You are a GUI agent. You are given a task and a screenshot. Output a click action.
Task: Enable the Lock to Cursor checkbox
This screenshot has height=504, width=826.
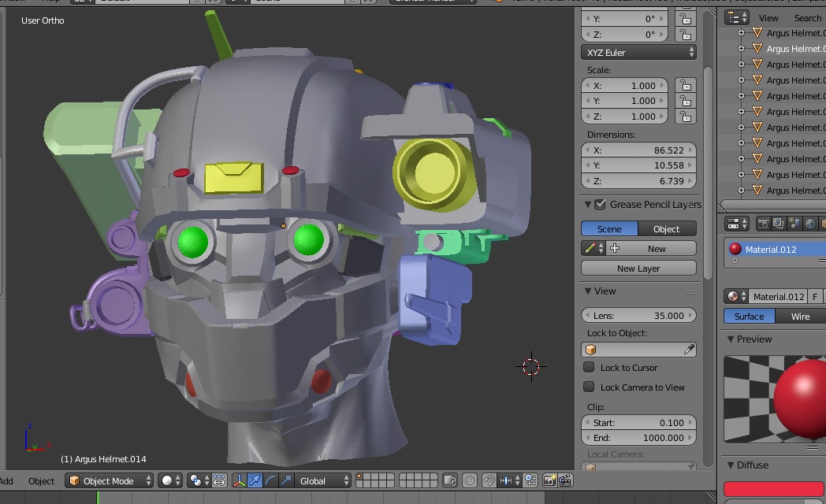click(x=589, y=368)
